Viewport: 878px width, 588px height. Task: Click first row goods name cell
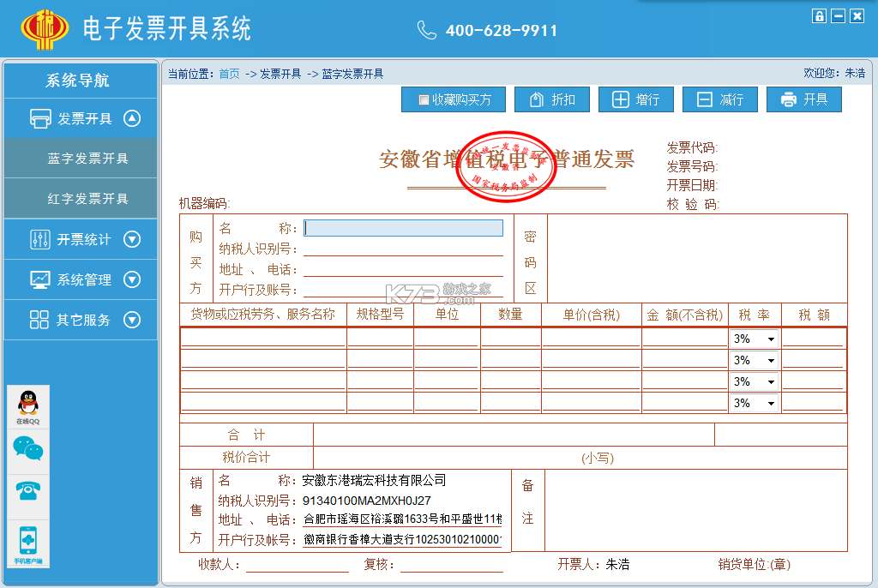(262, 339)
